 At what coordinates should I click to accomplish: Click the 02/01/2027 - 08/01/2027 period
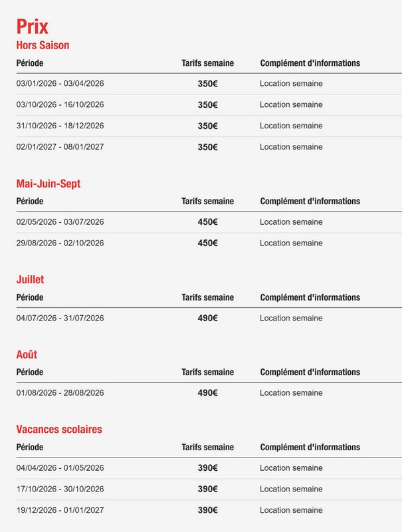tap(60, 147)
